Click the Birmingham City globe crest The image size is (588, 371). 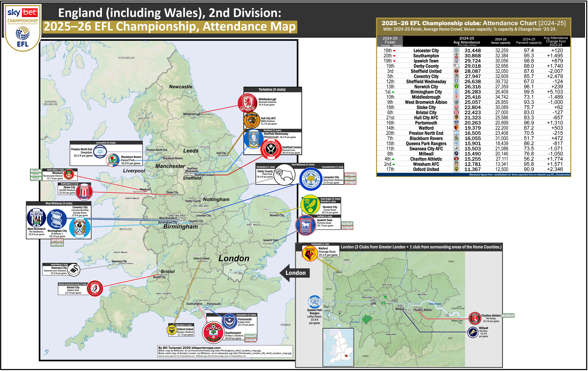[x=57, y=219]
